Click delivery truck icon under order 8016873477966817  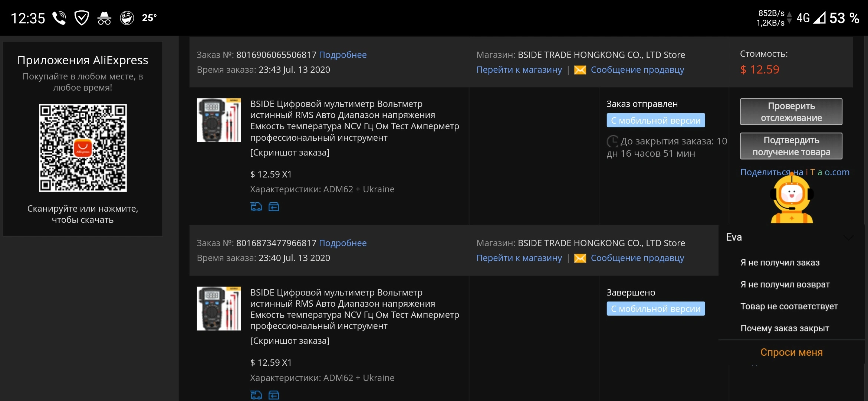pyautogui.click(x=256, y=395)
